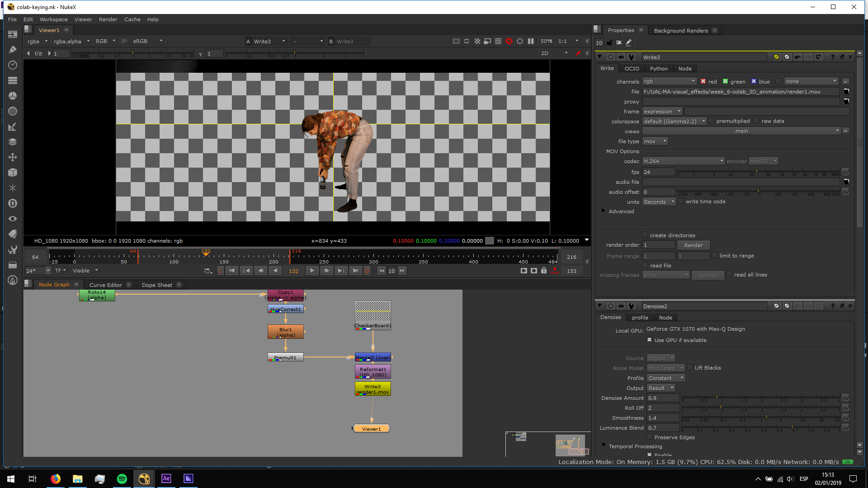Open the Transform nodes move icon
This screenshot has width=868, height=488.
pyautogui.click(x=13, y=157)
